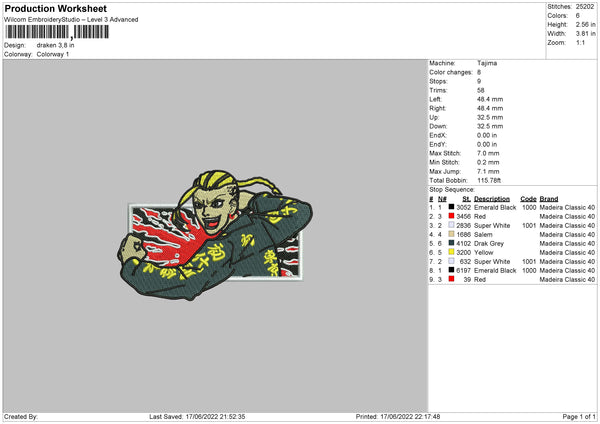600x424 pixels.
Task: Click the Production Worksheet title
Action: [55, 8]
